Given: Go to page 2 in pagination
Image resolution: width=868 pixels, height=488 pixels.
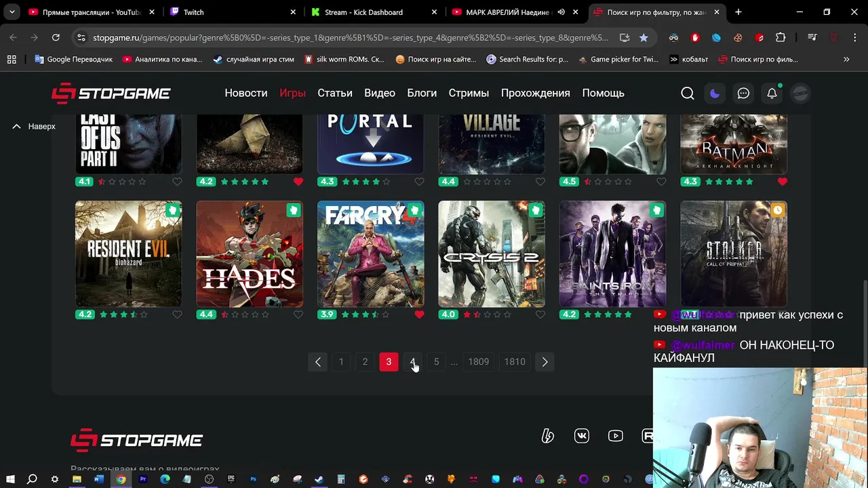Looking at the screenshot, I should [x=365, y=362].
